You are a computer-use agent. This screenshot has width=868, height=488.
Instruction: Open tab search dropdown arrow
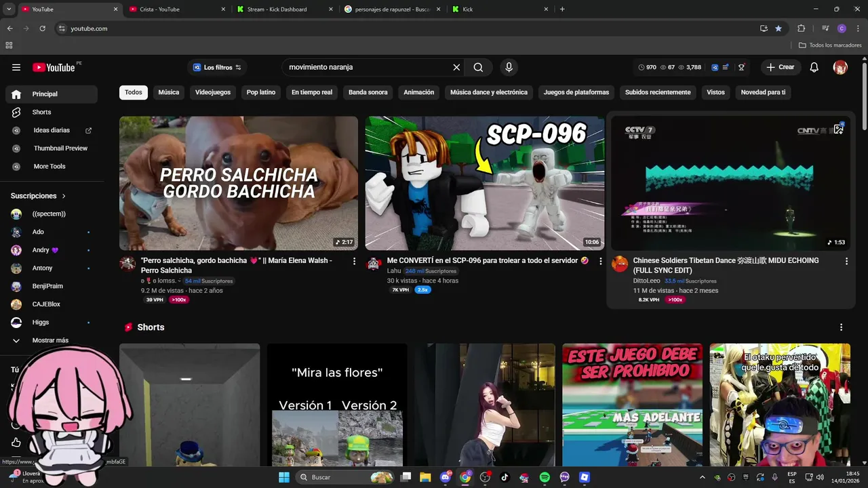pyautogui.click(x=9, y=9)
